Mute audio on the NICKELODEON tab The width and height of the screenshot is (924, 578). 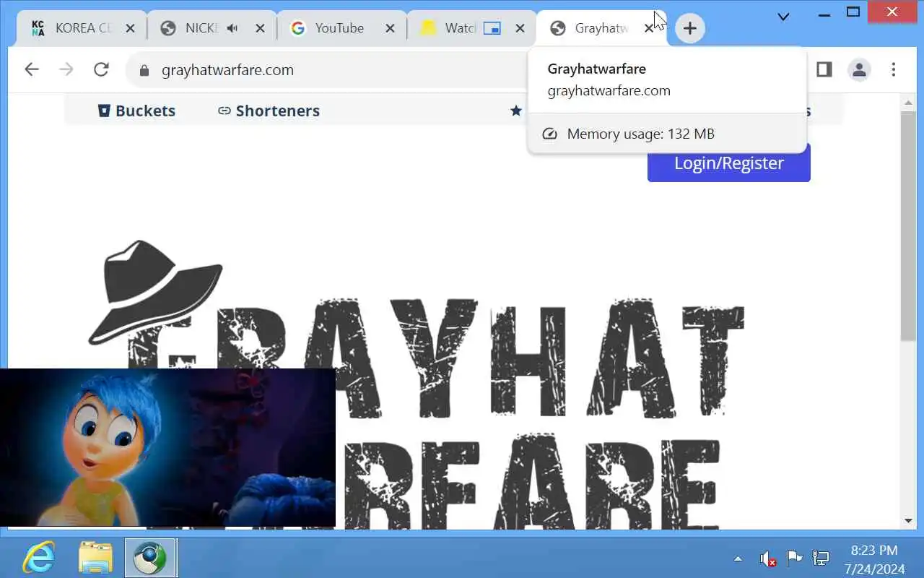point(232,28)
